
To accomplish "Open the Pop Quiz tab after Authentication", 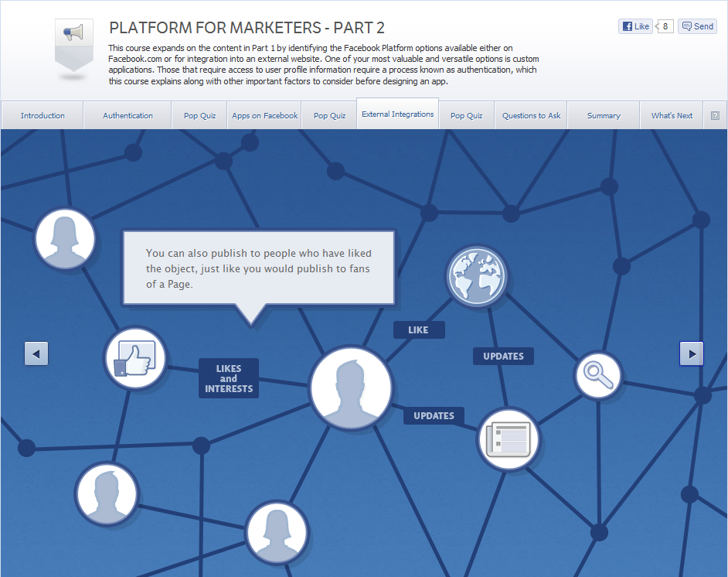I will 199,116.
